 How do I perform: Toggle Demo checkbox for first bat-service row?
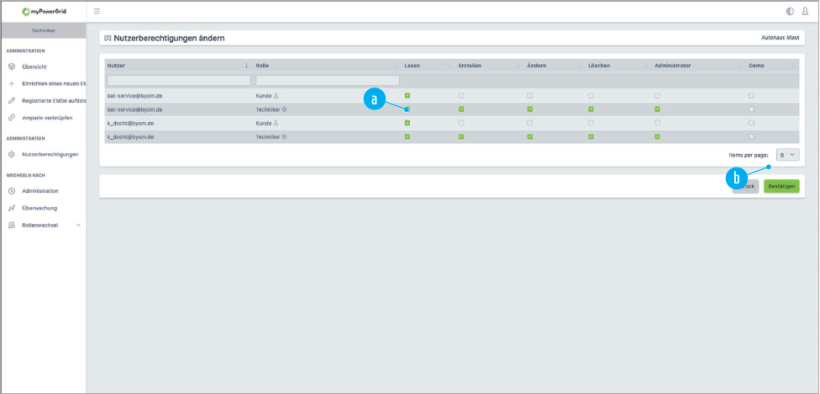(x=751, y=96)
